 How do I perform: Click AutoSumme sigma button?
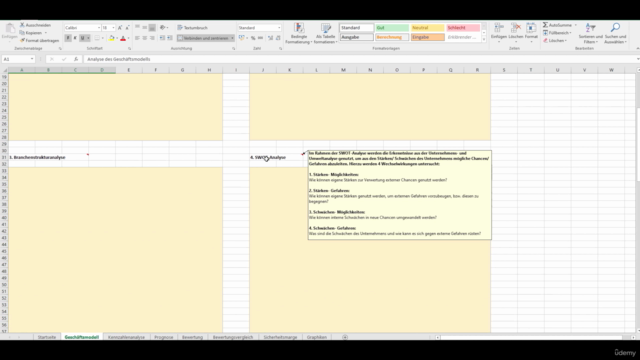[557, 25]
